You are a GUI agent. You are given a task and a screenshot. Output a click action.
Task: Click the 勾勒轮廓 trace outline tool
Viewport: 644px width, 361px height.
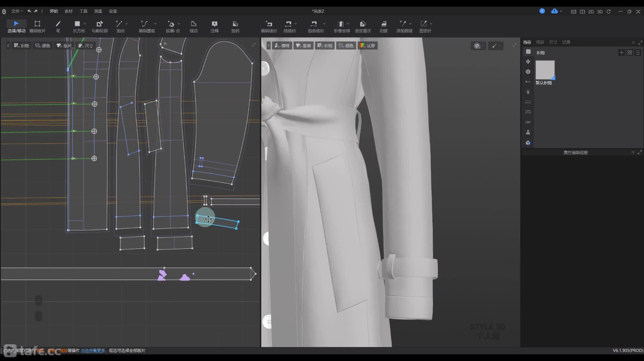pos(100,26)
